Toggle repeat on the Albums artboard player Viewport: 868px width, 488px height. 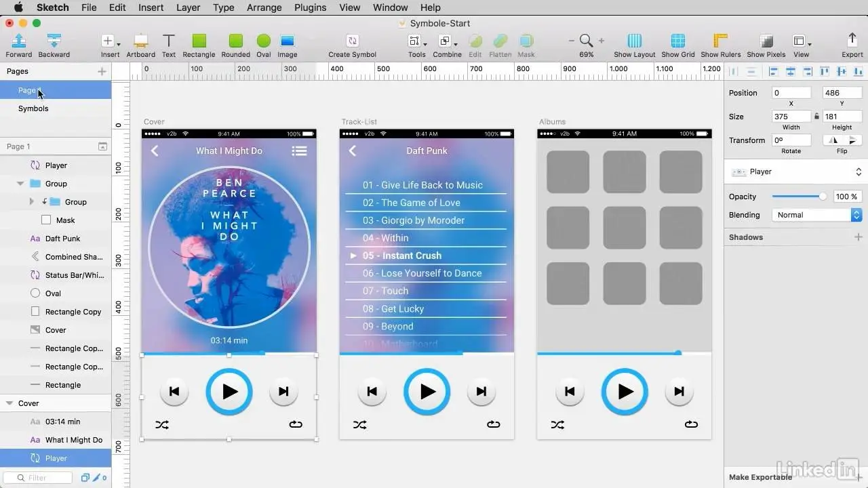tap(691, 424)
